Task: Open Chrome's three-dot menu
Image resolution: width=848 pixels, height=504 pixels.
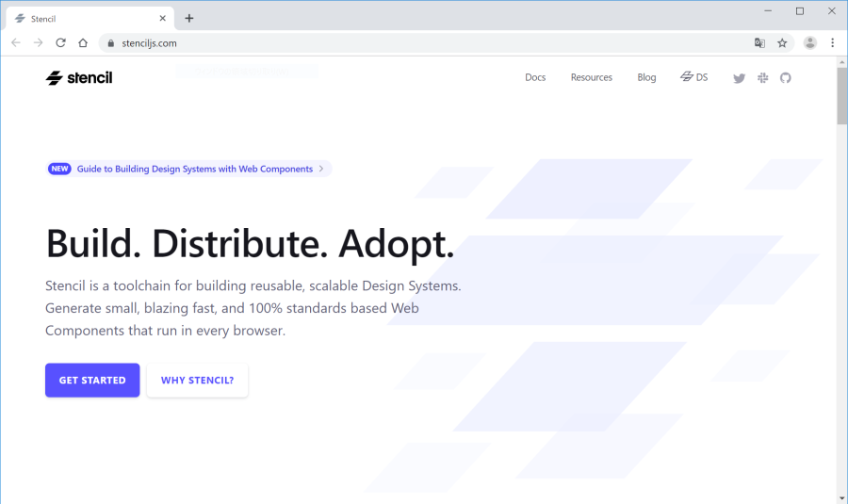Action: tap(833, 43)
